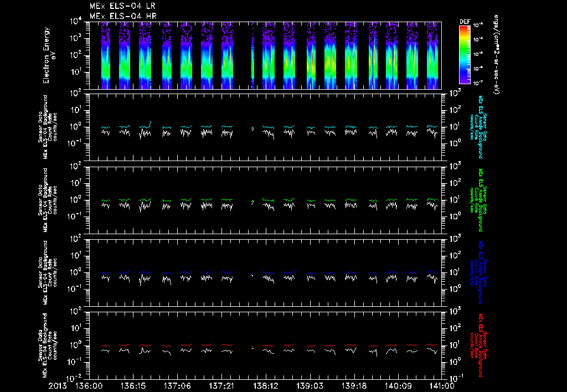Click the "139:18" time axis tick label

[354, 386]
